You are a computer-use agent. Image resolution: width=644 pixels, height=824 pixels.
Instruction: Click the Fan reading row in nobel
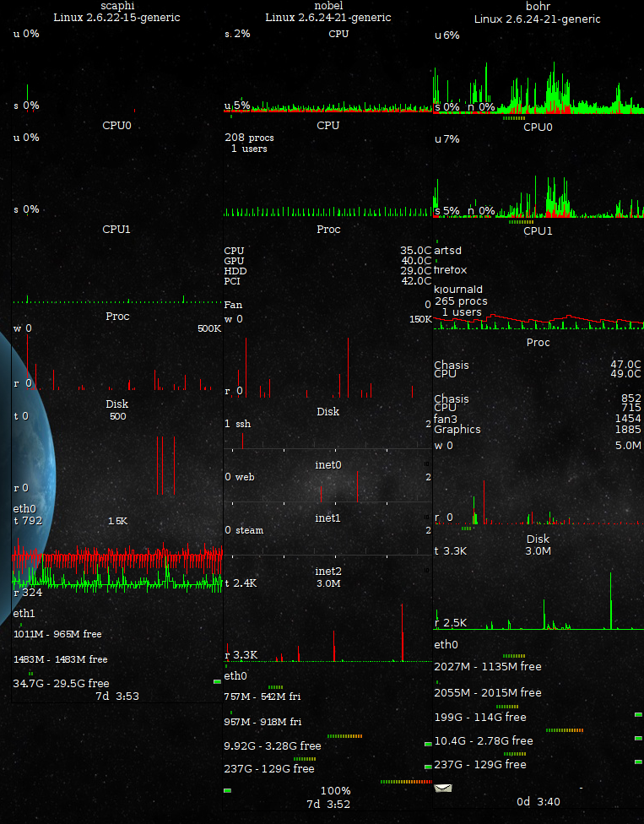click(327, 304)
